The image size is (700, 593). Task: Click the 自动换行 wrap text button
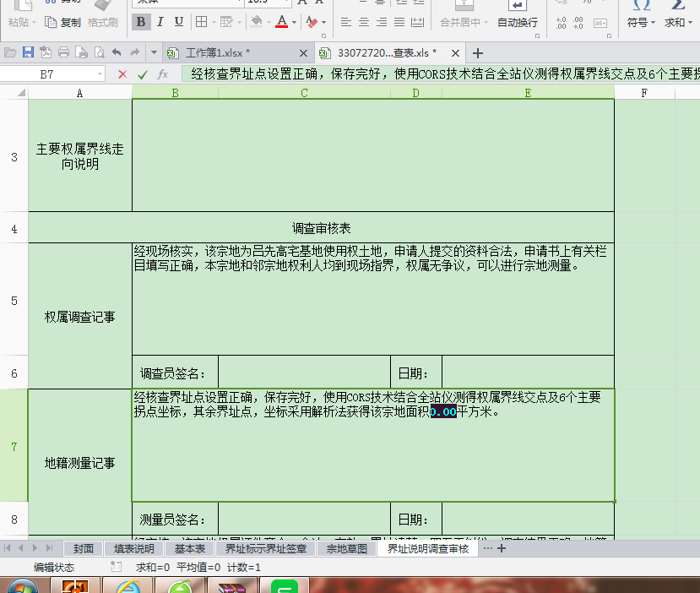517,22
